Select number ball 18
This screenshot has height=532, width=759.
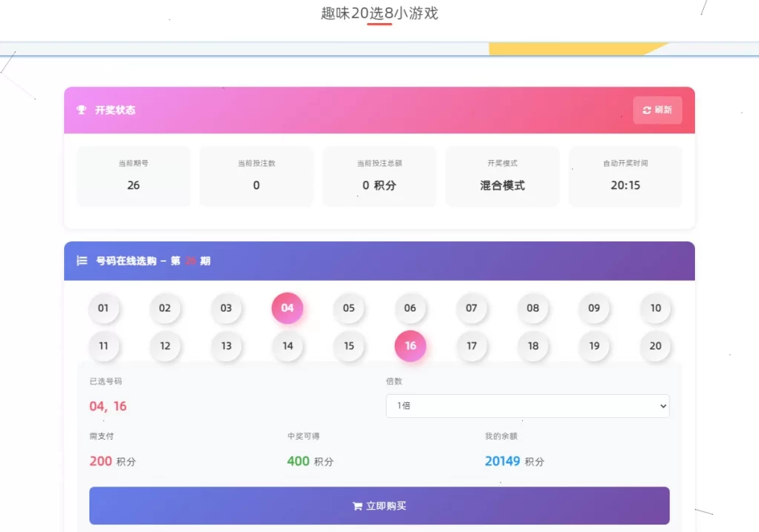click(x=533, y=346)
